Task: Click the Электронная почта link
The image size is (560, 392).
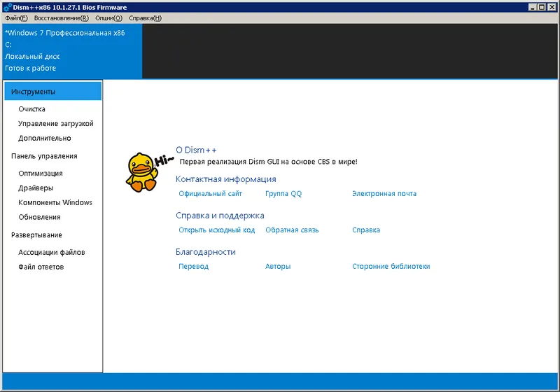Action: tap(384, 193)
